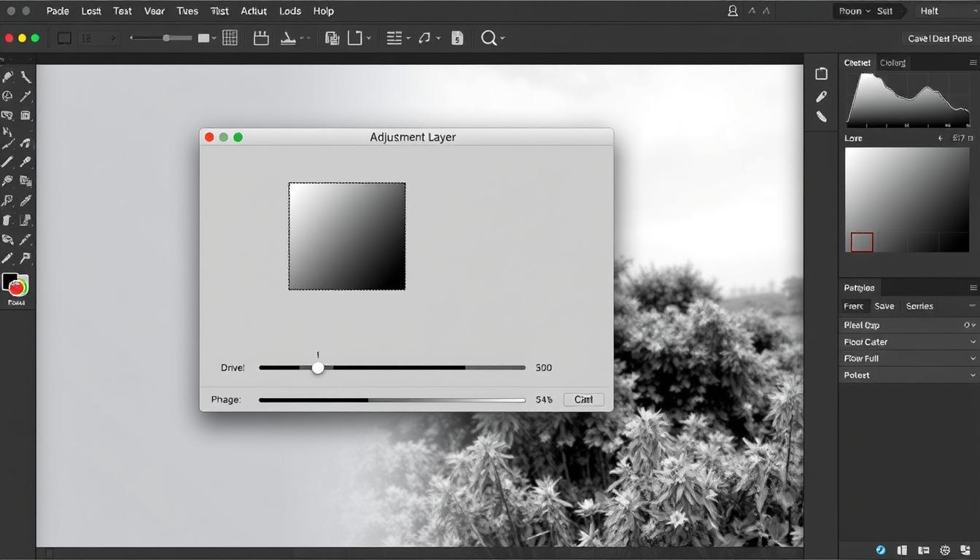Open the Chetlet panel options menu
Viewport: 980px width, 560px height.
(x=973, y=63)
